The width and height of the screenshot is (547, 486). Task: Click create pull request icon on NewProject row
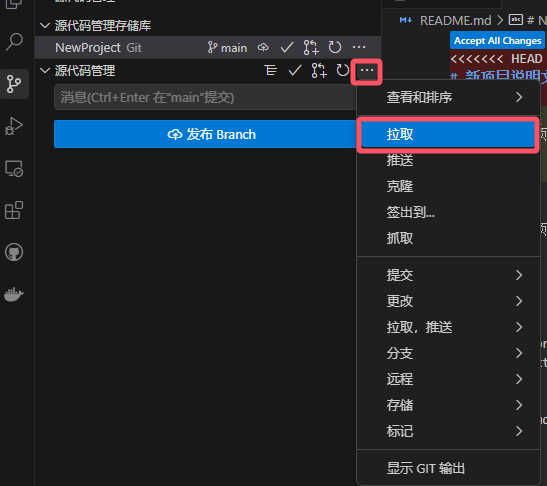(311, 47)
